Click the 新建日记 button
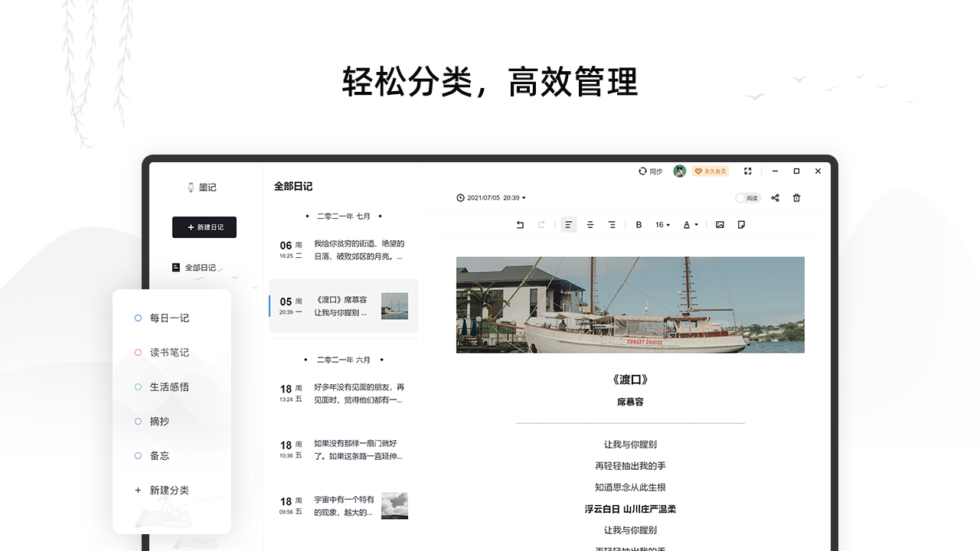Viewport: 980px width, 551px height. click(x=204, y=227)
